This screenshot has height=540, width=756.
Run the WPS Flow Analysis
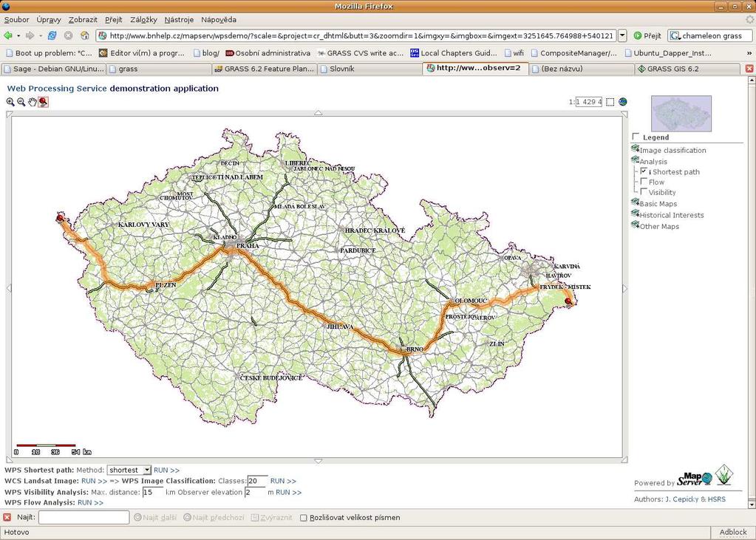(x=90, y=502)
